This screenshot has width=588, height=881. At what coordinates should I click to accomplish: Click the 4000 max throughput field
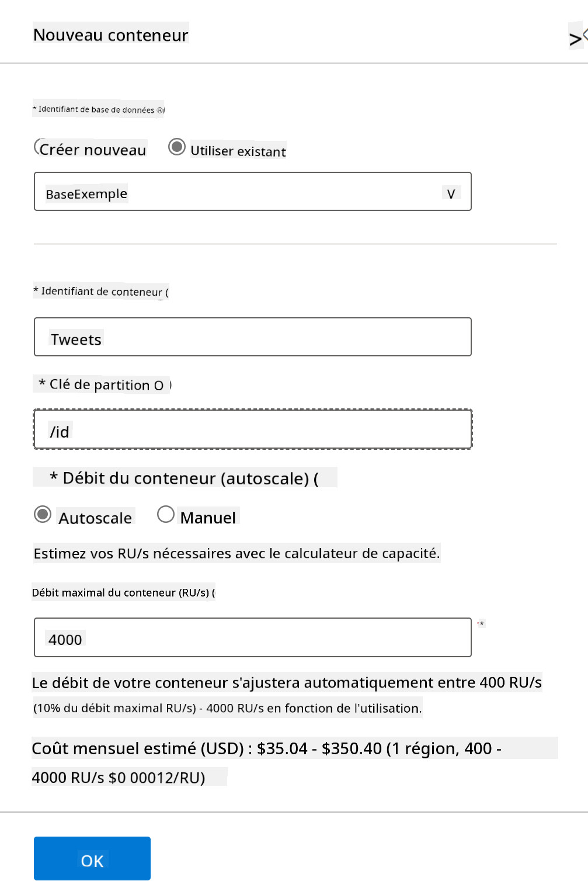tap(253, 637)
